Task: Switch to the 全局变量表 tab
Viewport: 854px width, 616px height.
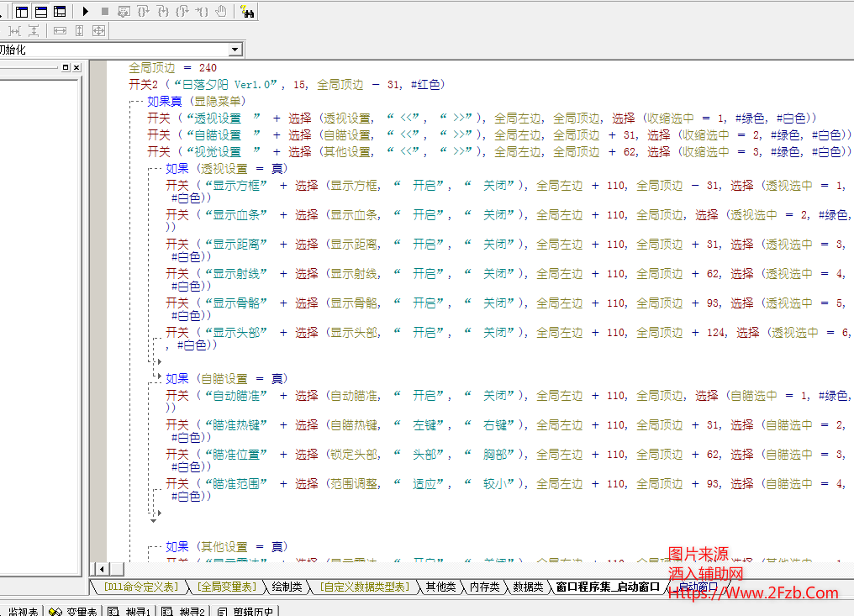Action: click(227, 587)
